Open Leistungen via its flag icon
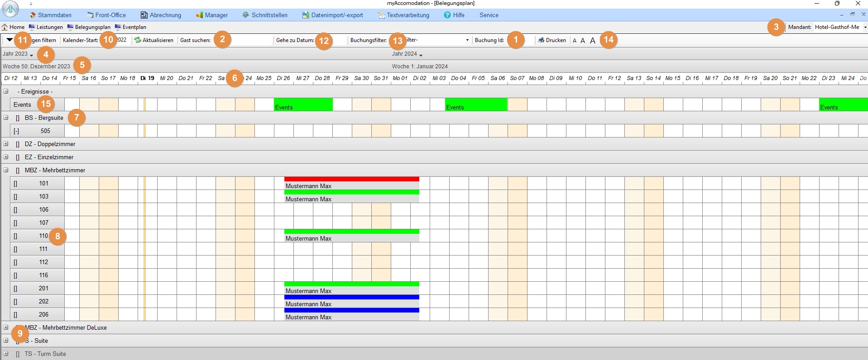 click(32, 27)
